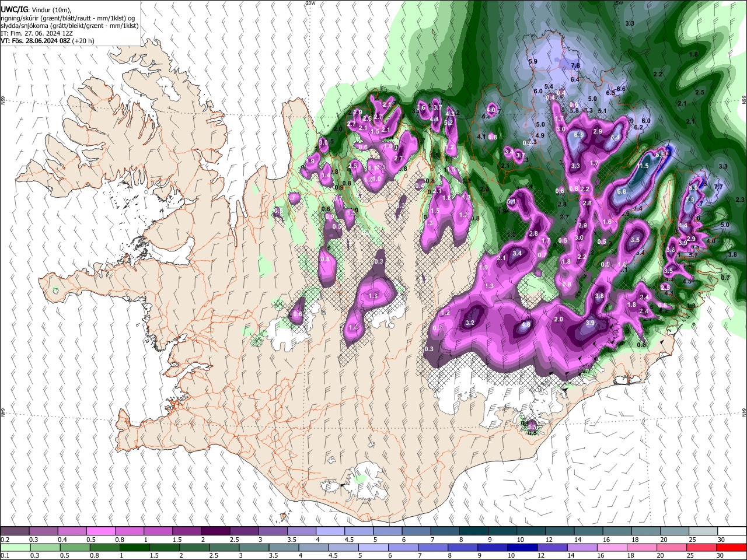747x560 pixels.
Task: Click the upper color bar swatch between 0.3 and 0.4
Action: [44, 531]
